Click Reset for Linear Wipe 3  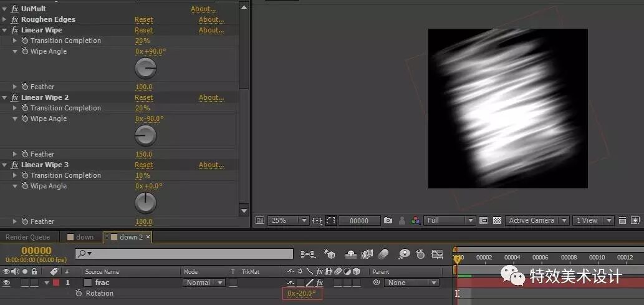pyautogui.click(x=143, y=165)
